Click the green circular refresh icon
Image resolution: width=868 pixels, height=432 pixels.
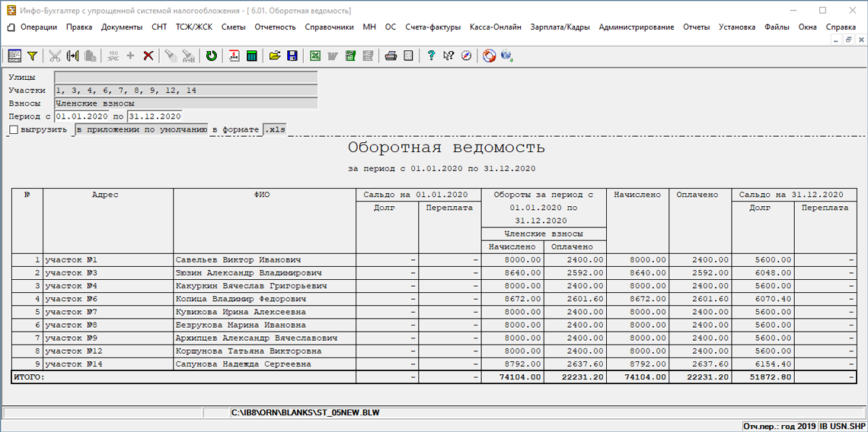212,56
